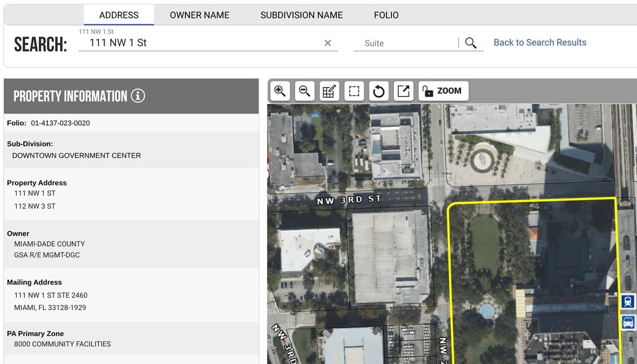Select property address 112 NW 3 ST
The width and height of the screenshot is (637, 364).
pos(35,206)
